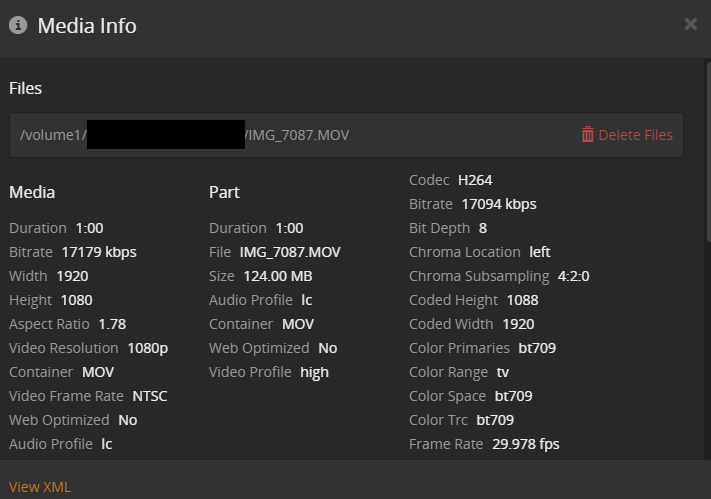This screenshot has width=711, height=499.
Task: Click the Media Info title text
Action: (87, 25)
